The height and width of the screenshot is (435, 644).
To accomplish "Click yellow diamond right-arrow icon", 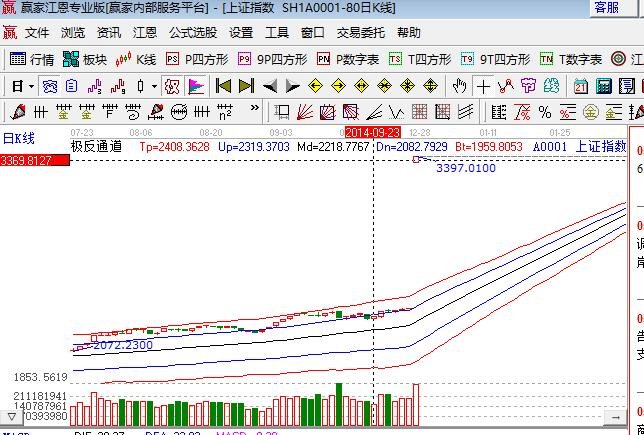I will tap(338, 86).
